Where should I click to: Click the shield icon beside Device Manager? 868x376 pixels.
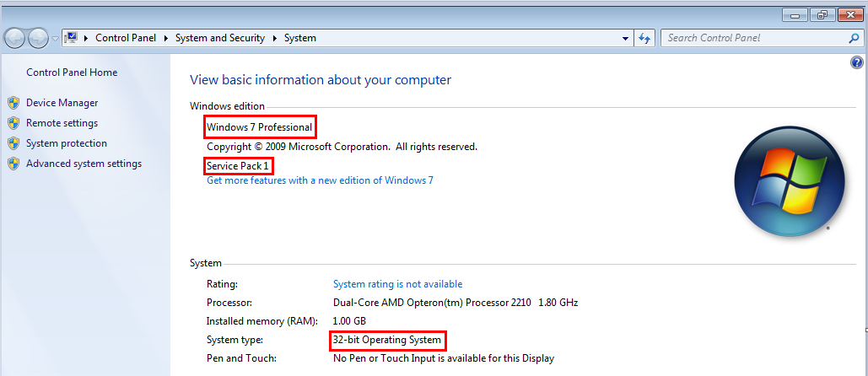coord(13,103)
